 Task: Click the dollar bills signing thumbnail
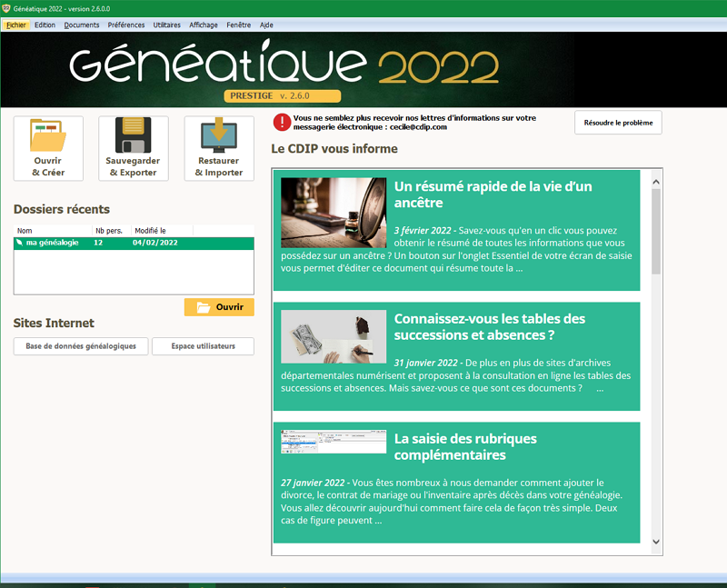(334, 336)
